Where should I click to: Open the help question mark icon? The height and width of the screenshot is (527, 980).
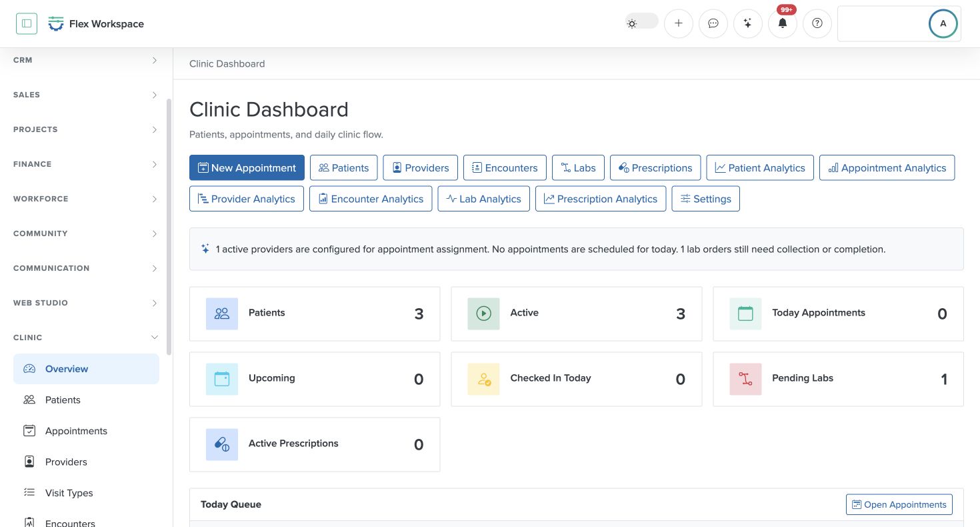817,23
